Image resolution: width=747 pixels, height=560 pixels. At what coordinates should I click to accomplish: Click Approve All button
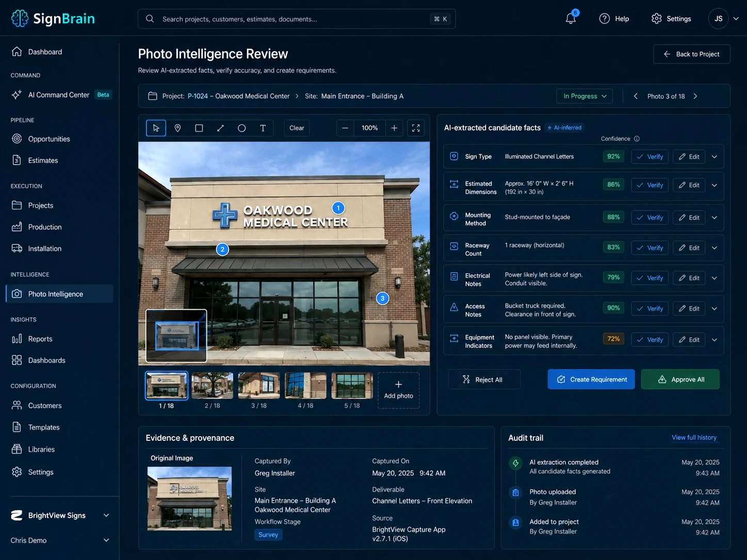coord(680,380)
